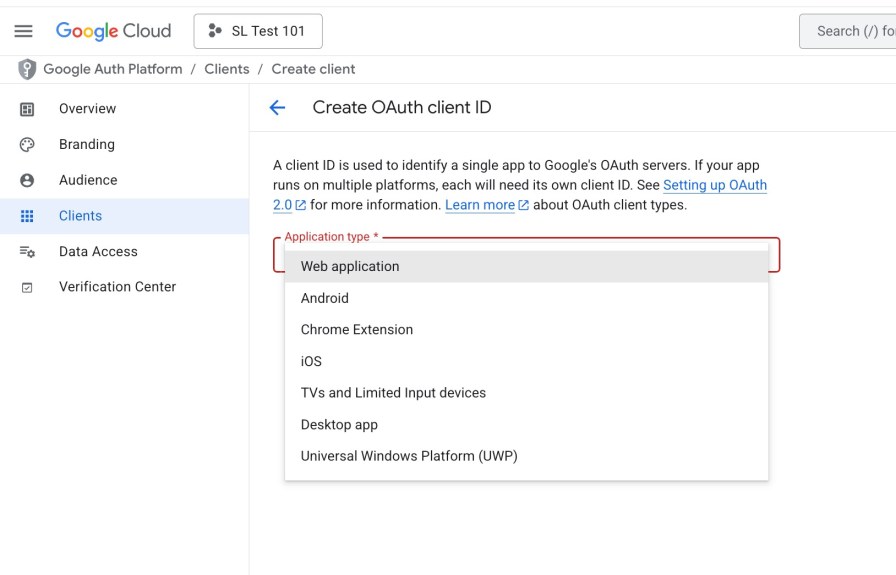Open the Learn more link

pos(480,205)
